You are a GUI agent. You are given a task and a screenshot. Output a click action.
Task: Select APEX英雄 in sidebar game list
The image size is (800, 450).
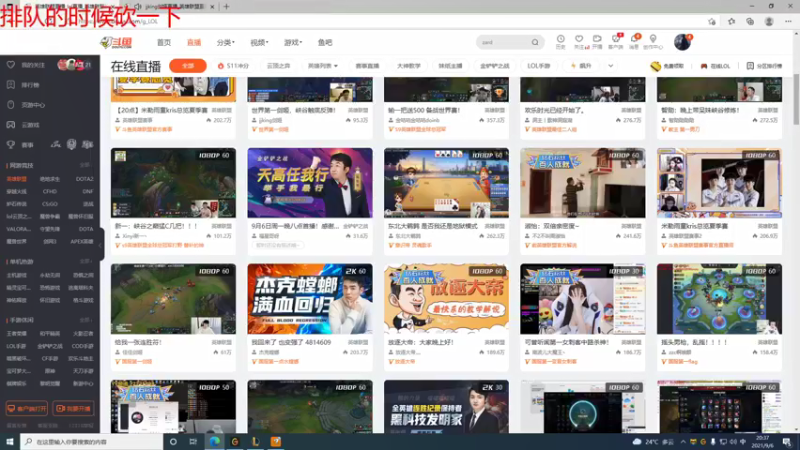(82, 241)
